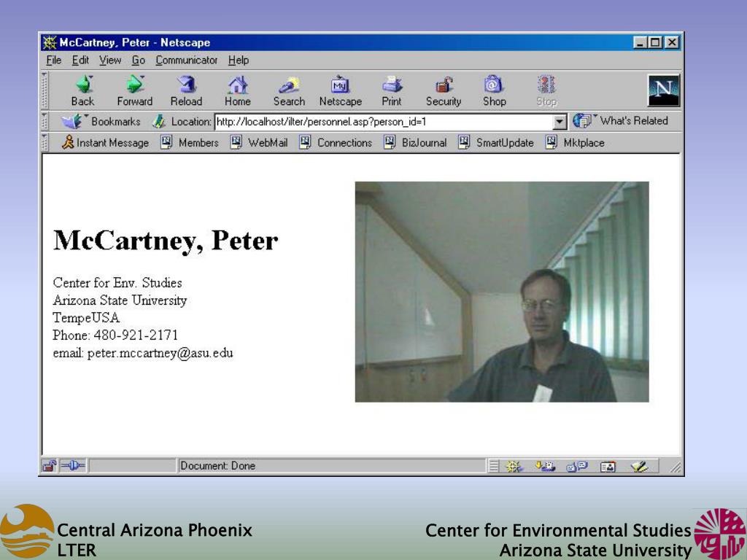Viewport: 747px width, 560px height.
Task: Open the Communicator menu
Action: coord(186,60)
